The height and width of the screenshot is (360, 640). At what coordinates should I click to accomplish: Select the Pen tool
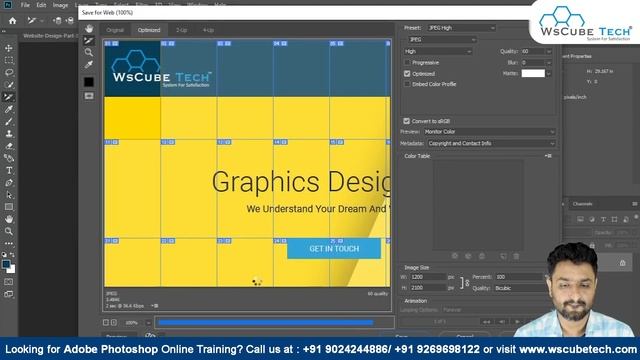(x=9, y=183)
